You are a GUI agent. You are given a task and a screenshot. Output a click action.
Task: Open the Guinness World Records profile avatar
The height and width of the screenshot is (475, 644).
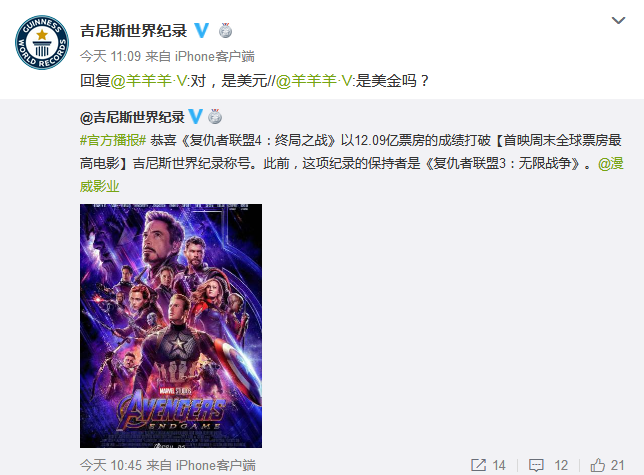42,42
